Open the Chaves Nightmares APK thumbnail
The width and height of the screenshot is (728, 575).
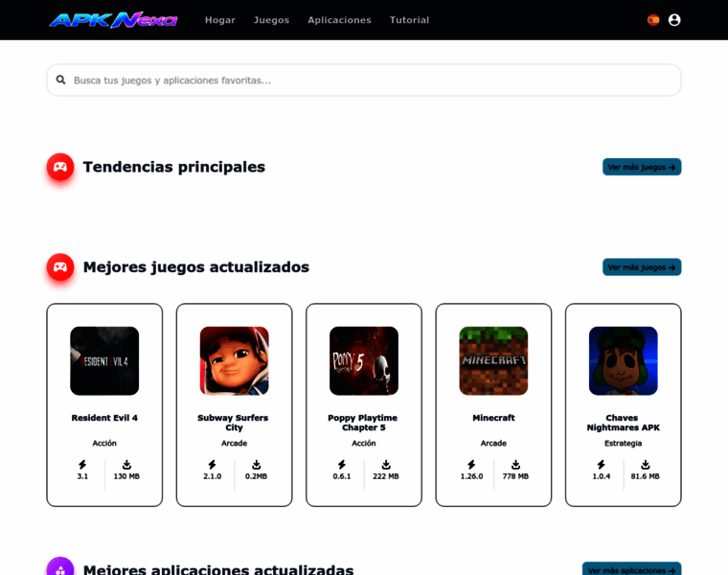[623, 361]
